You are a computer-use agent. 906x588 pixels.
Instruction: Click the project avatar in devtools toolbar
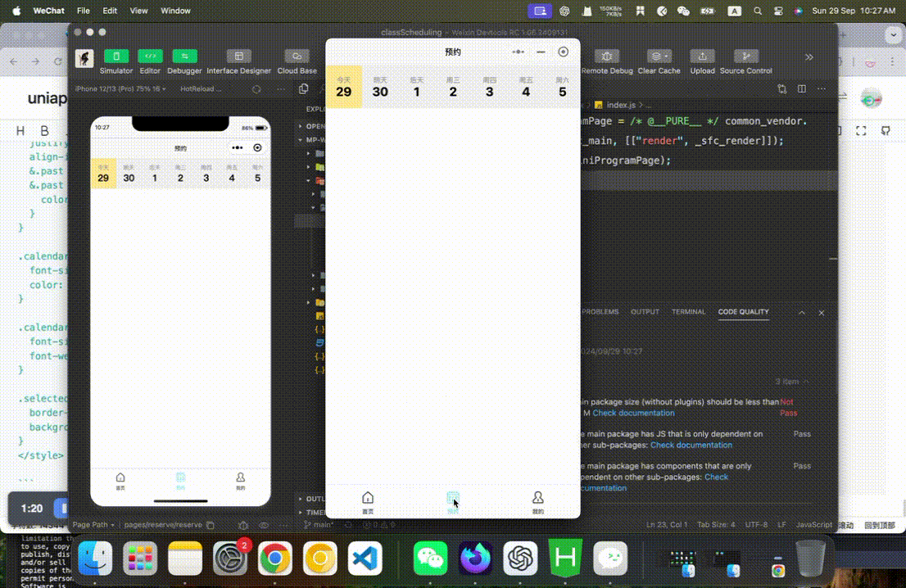84,58
